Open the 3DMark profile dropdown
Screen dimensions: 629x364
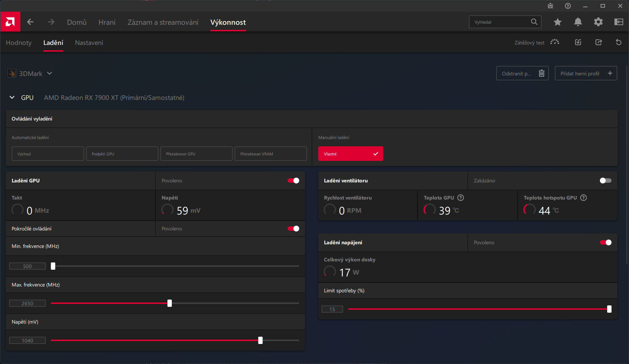tap(50, 74)
